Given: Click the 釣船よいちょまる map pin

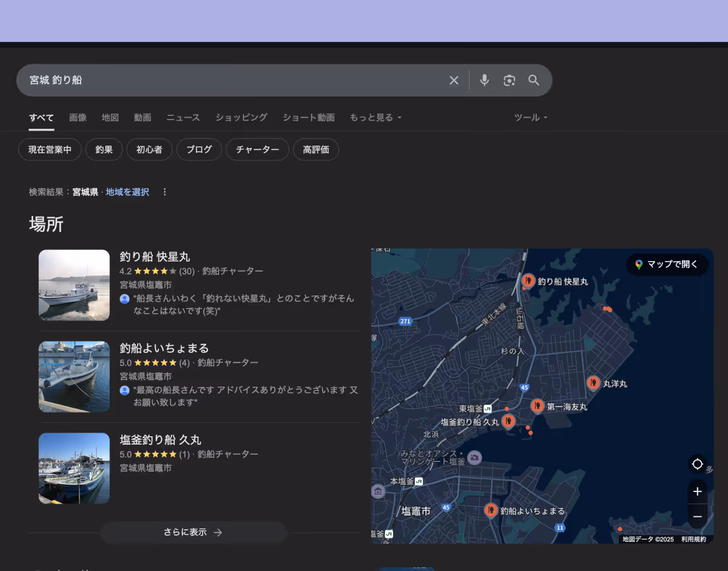Looking at the screenshot, I should click(491, 510).
